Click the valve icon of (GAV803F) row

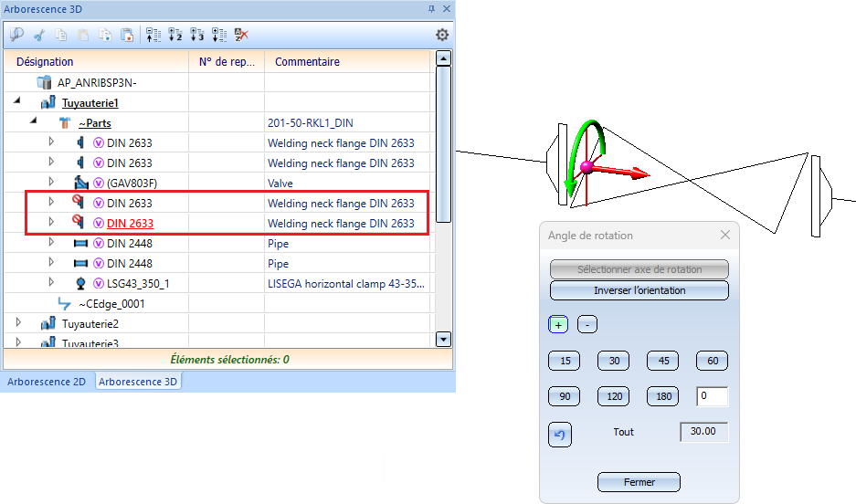pos(81,183)
